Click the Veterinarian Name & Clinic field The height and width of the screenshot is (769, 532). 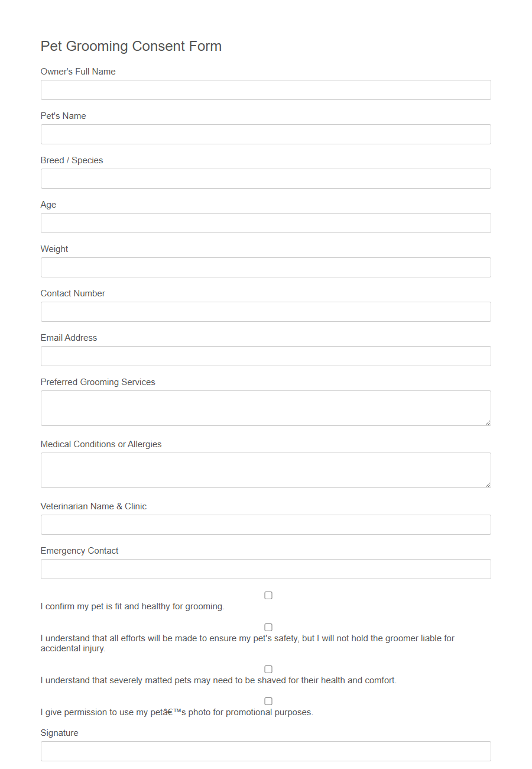click(x=265, y=525)
